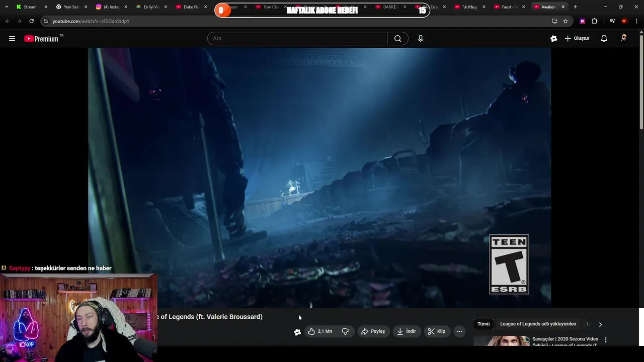This screenshot has width=644, height=362.
Task: Start voice search with microphone icon
Action: click(x=421, y=39)
